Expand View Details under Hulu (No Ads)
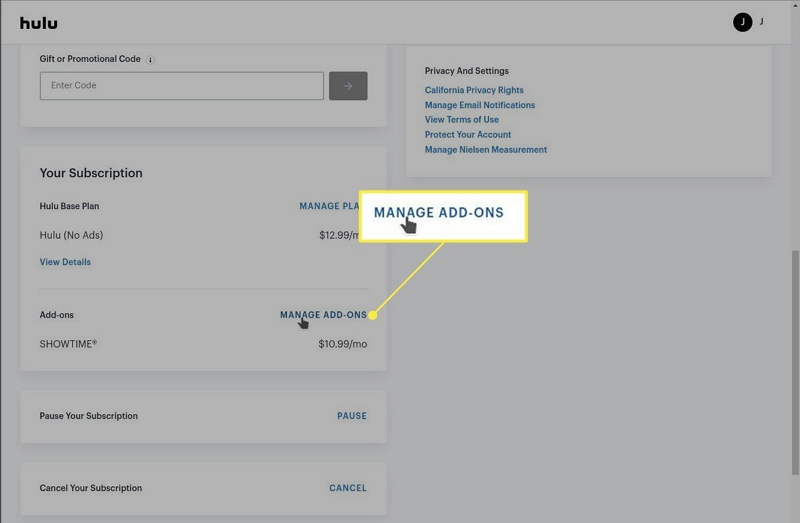This screenshot has height=523, width=800. pyautogui.click(x=65, y=262)
